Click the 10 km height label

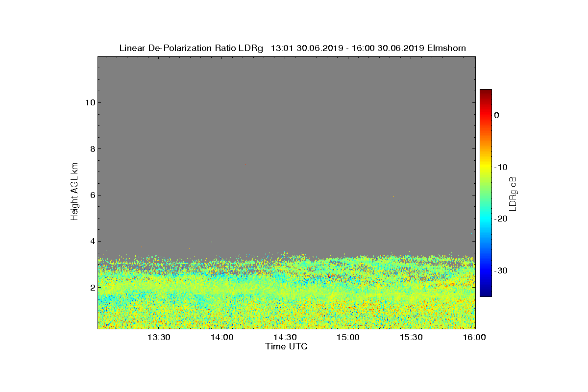pos(90,102)
